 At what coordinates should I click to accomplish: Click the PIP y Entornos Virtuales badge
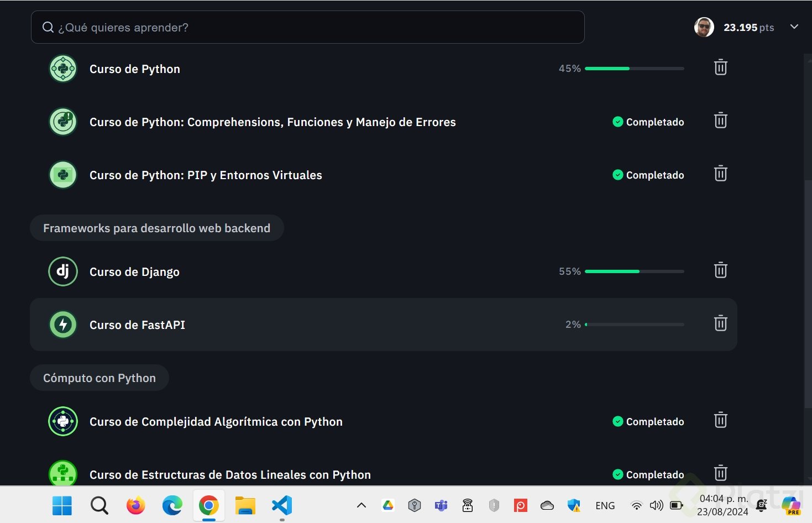[x=63, y=175]
